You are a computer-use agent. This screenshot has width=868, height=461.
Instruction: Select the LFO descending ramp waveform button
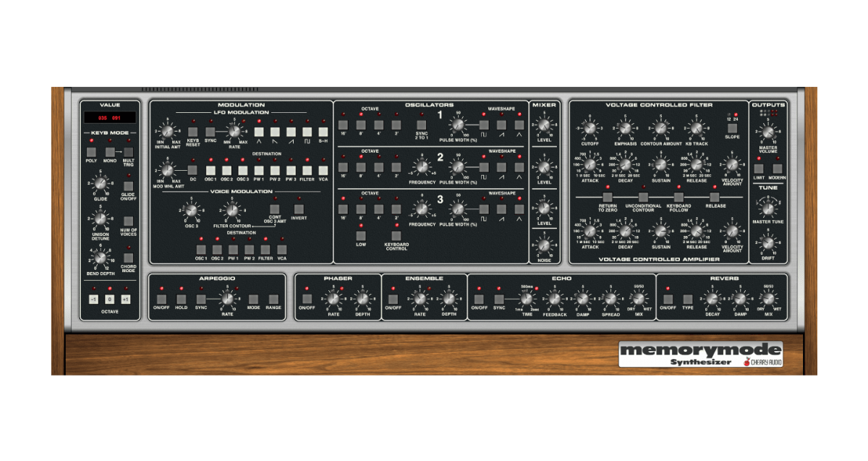[275, 131]
